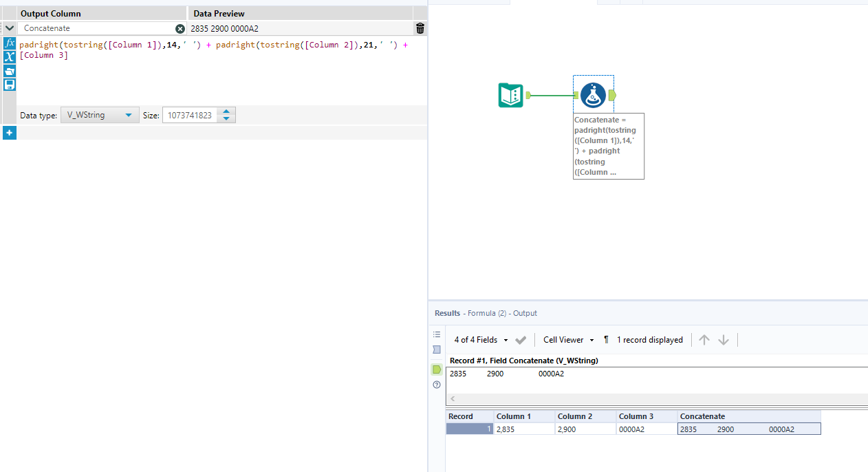Delete the Concatenate expression via trash icon
This screenshot has width=868, height=472.
click(420, 28)
